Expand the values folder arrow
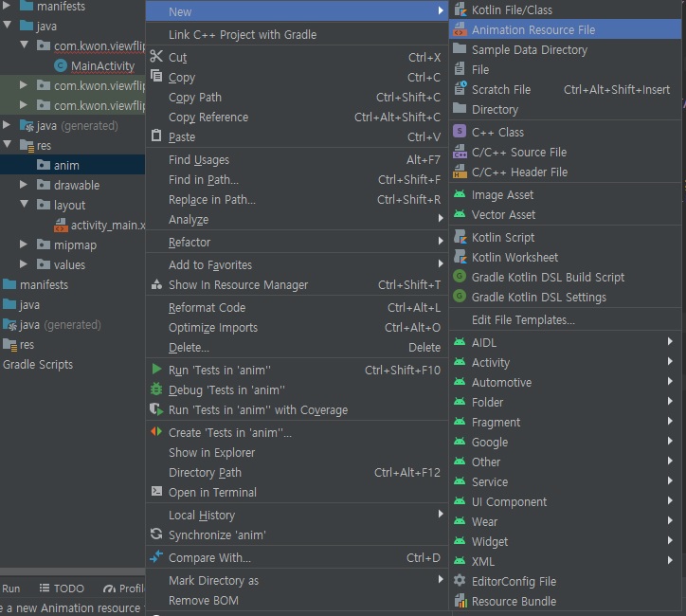 pyautogui.click(x=24, y=264)
